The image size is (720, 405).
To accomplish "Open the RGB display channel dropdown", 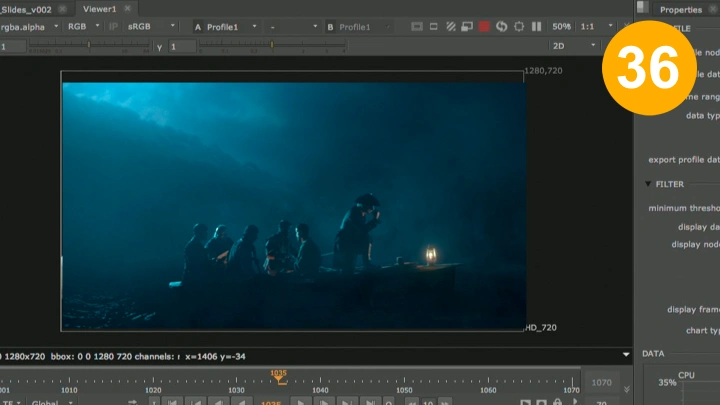I will (84, 27).
